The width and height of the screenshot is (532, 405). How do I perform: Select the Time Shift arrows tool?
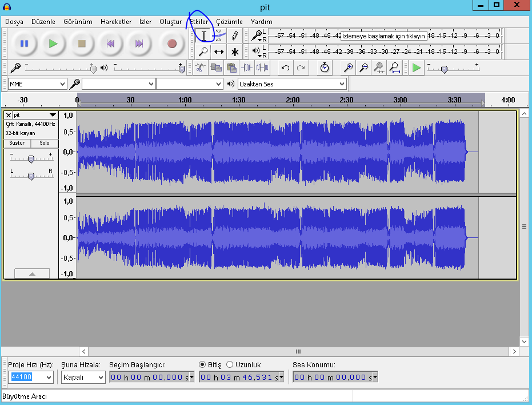219,51
